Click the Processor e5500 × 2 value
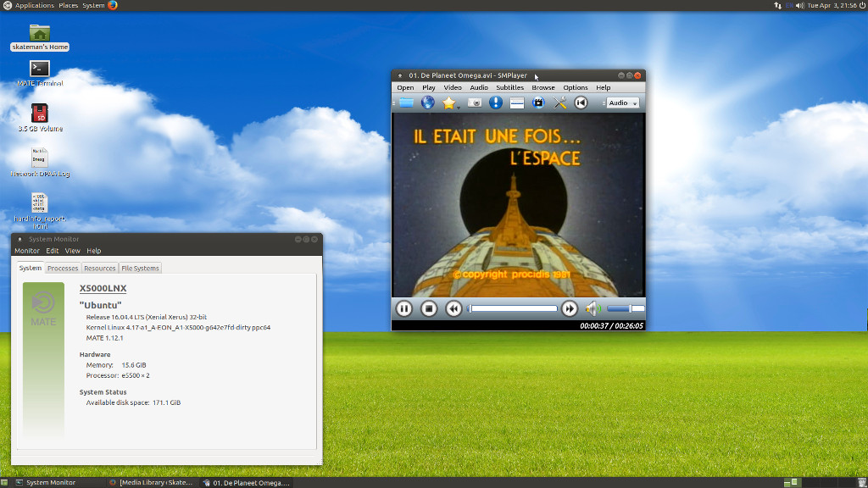Image resolution: width=868 pixels, height=488 pixels. pyautogui.click(x=136, y=375)
